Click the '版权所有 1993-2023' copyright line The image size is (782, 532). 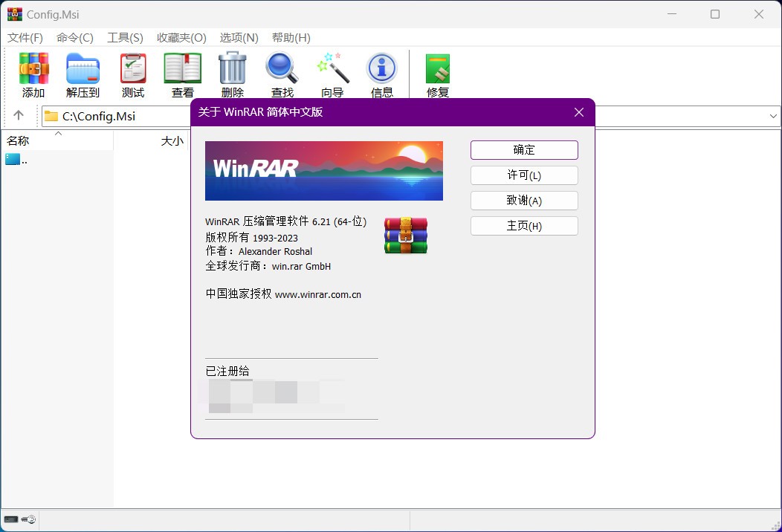pos(252,237)
